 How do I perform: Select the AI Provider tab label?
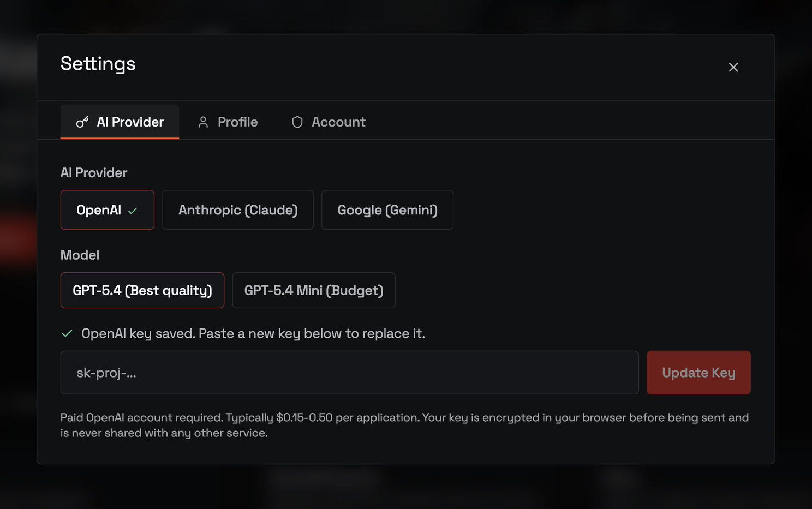130,122
